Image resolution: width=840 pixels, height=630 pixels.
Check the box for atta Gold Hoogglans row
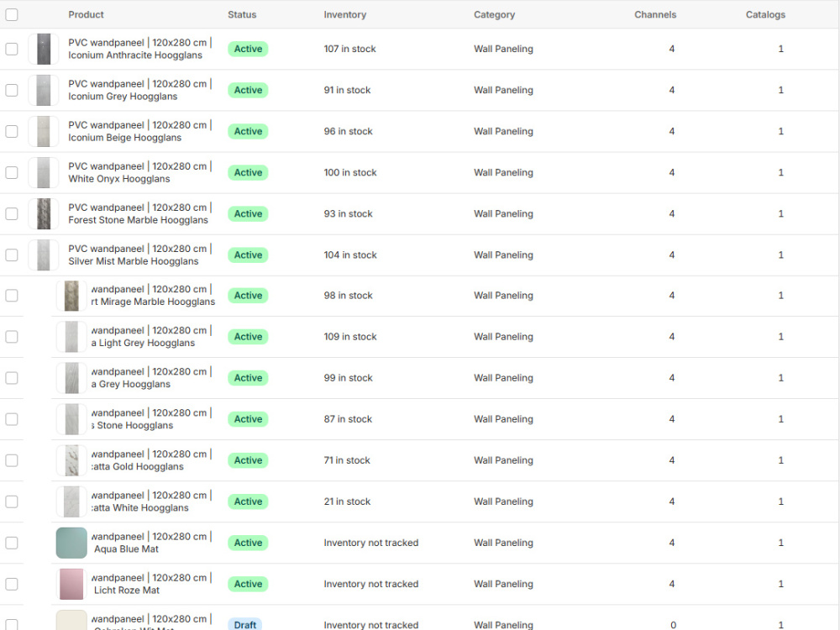(x=12, y=460)
